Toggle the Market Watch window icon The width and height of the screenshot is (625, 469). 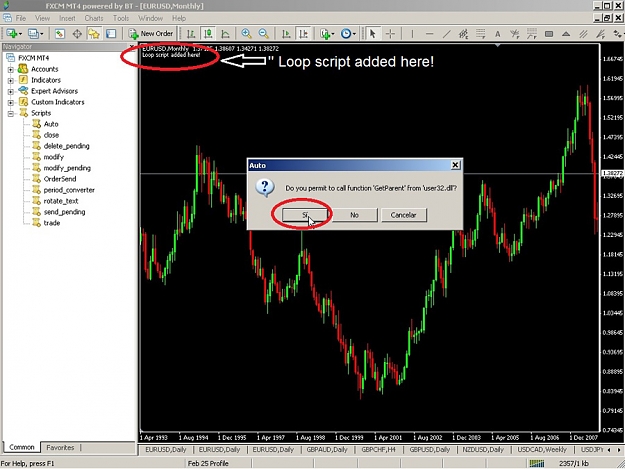pos(60,34)
